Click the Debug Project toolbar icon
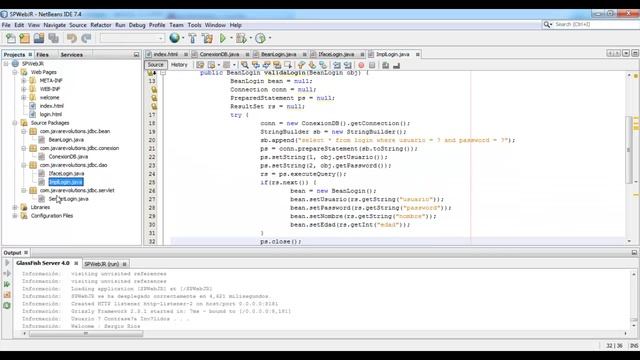640x360 pixels. (241, 38)
